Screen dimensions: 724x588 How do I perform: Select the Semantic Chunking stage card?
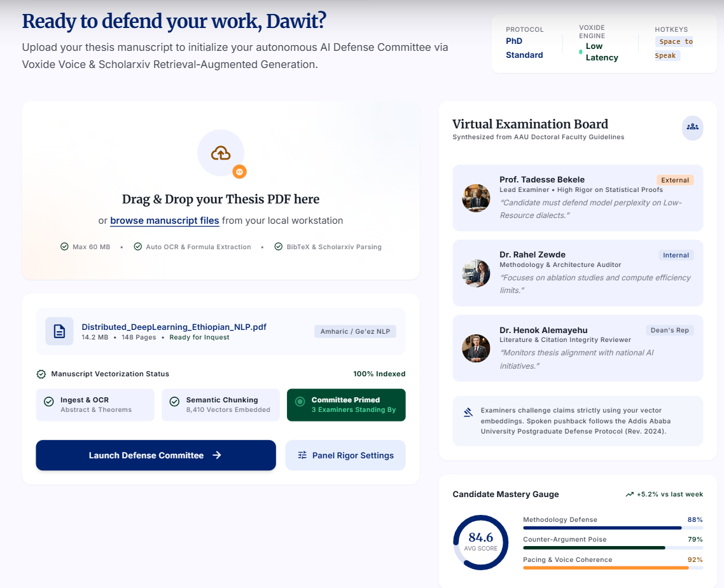coord(221,405)
